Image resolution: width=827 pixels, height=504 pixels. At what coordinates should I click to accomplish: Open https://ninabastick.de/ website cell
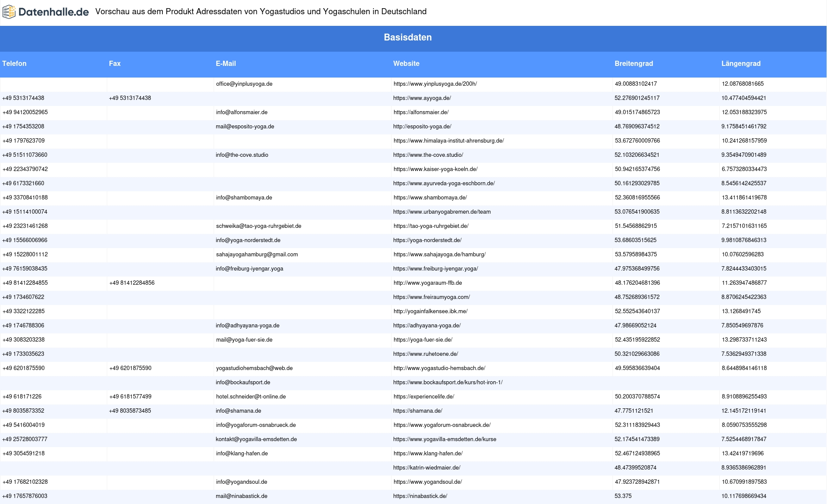pos(420,496)
